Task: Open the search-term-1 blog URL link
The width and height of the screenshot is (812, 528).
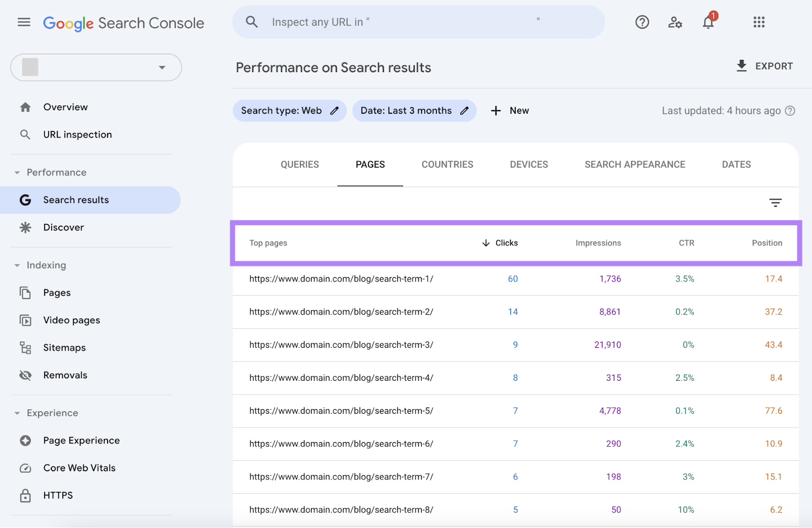Action: point(341,278)
